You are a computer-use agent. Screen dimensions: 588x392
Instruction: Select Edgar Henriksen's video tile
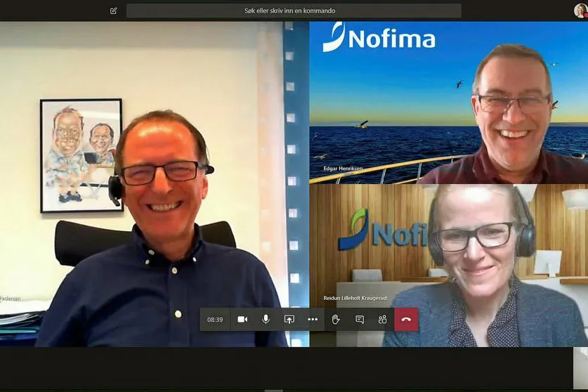448,102
